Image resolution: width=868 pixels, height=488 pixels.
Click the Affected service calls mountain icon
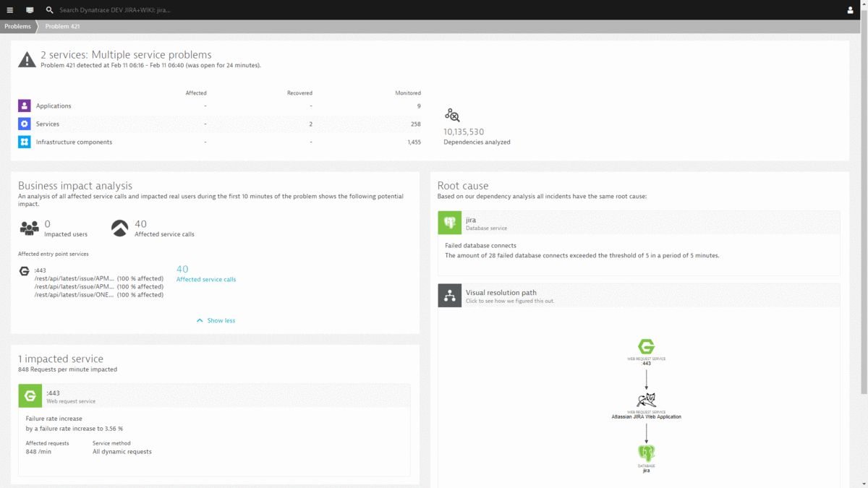tap(118, 225)
